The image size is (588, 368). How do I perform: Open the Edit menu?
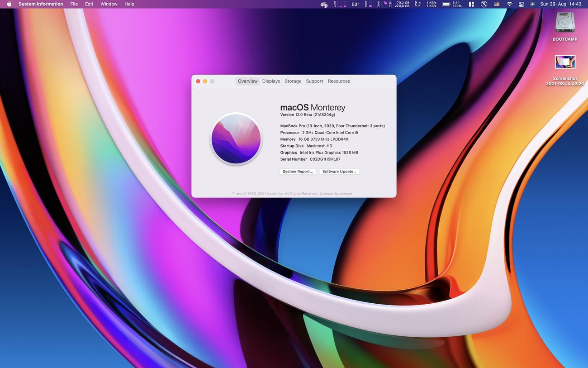coord(89,4)
